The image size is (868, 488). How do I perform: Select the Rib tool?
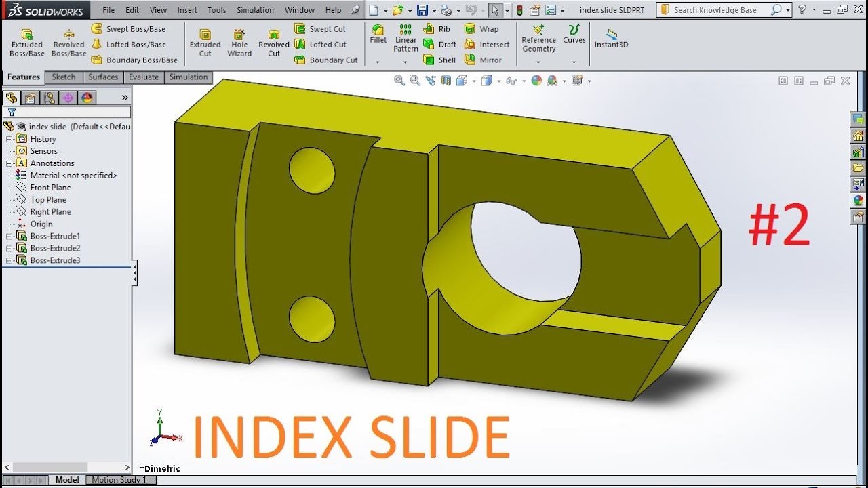click(x=437, y=29)
